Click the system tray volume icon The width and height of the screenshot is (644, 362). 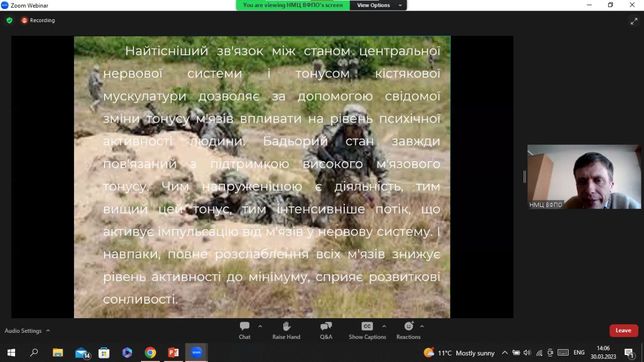pos(527,353)
